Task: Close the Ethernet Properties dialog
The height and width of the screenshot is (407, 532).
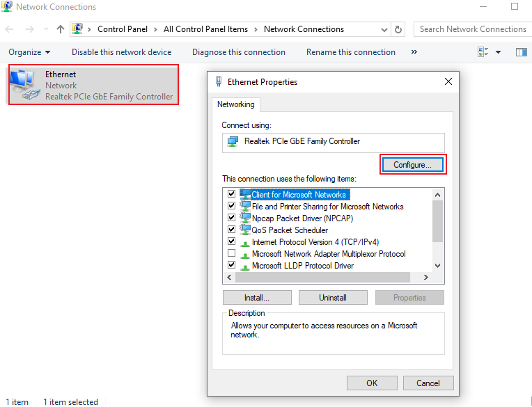Action: pyautogui.click(x=448, y=81)
